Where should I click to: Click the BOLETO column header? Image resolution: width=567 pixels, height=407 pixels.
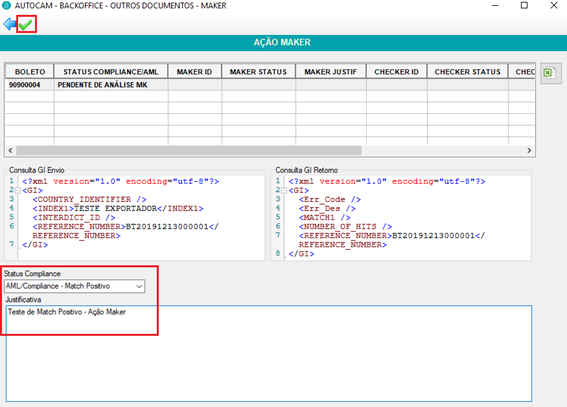(x=30, y=72)
